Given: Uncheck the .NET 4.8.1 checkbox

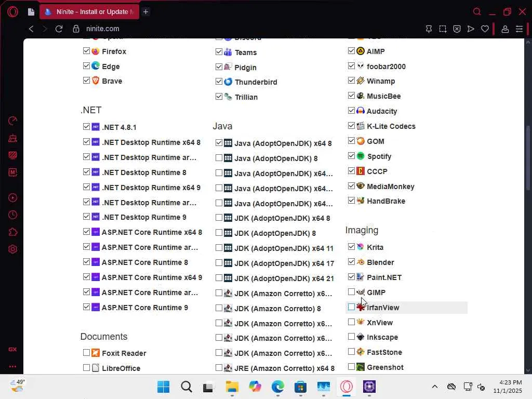Looking at the screenshot, I should (x=86, y=127).
